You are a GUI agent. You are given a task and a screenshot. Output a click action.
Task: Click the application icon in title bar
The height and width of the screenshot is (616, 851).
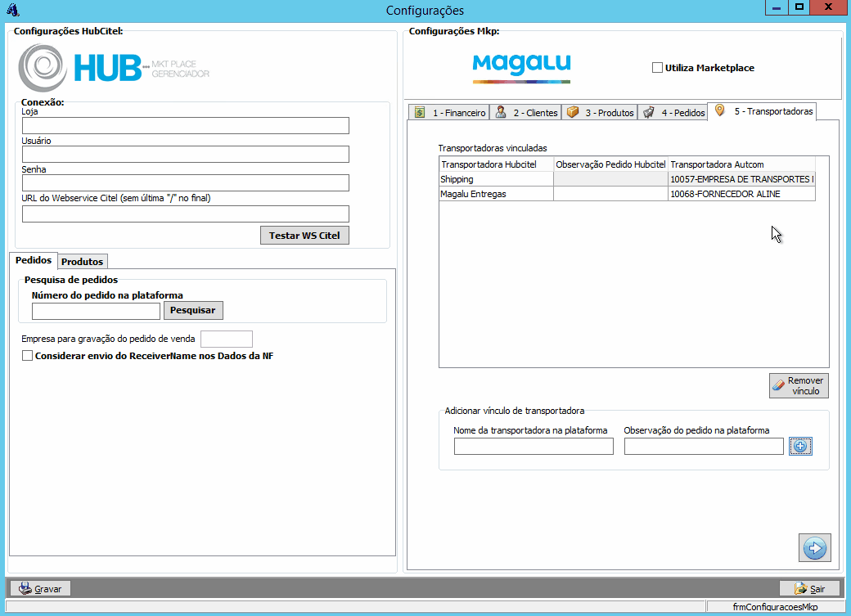pyautogui.click(x=13, y=10)
